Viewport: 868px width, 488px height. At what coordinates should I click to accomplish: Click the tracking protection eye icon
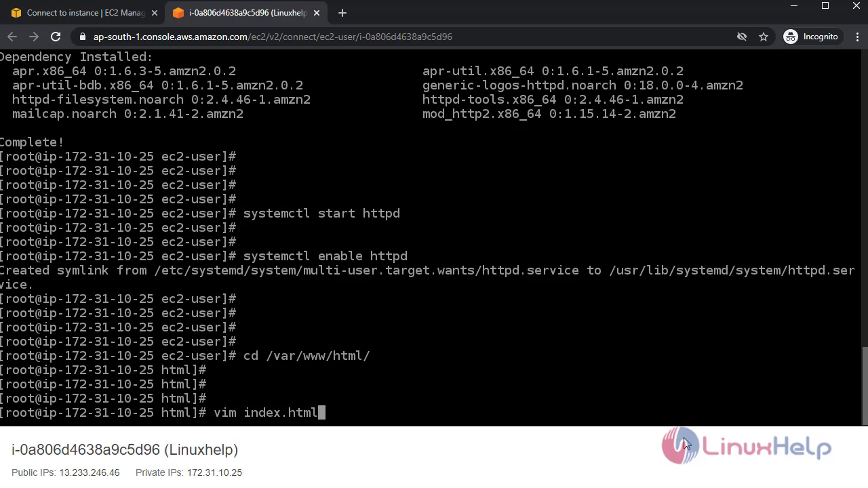[x=742, y=37]
